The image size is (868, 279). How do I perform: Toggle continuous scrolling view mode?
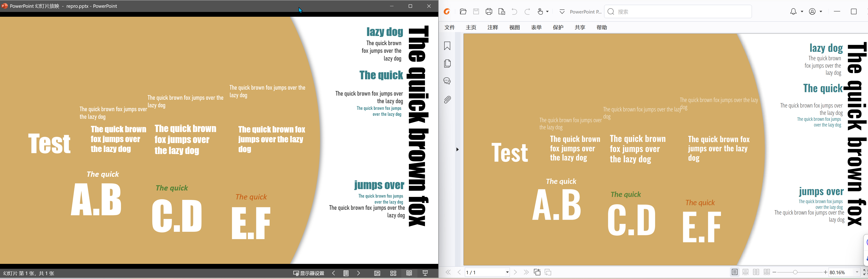point(745,272)
